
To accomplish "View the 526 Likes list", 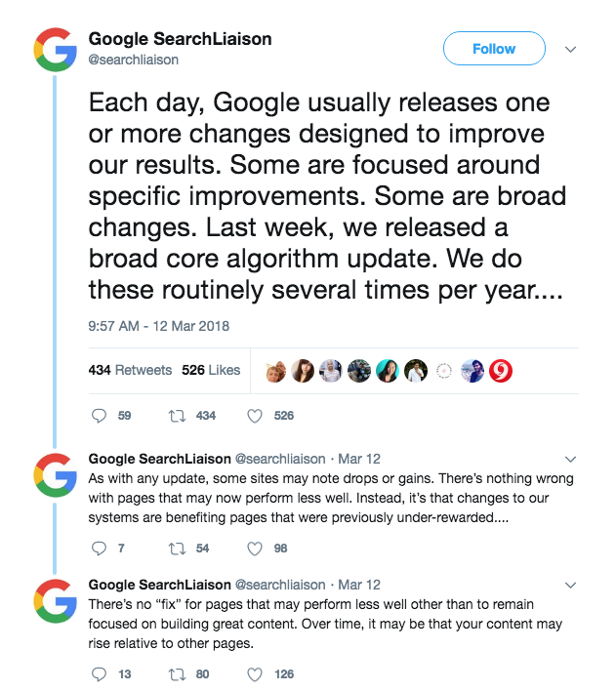I will click(211, 370).
